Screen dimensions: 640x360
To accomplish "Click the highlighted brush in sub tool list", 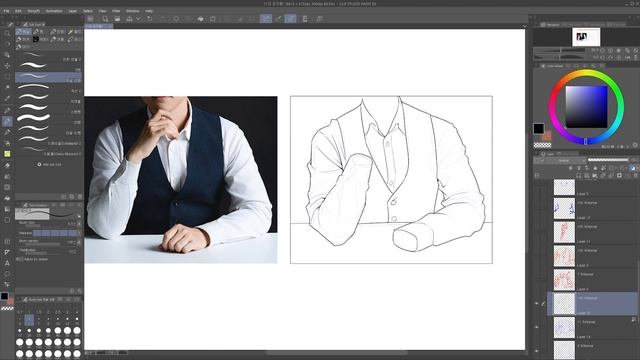I will coord(48,76).
